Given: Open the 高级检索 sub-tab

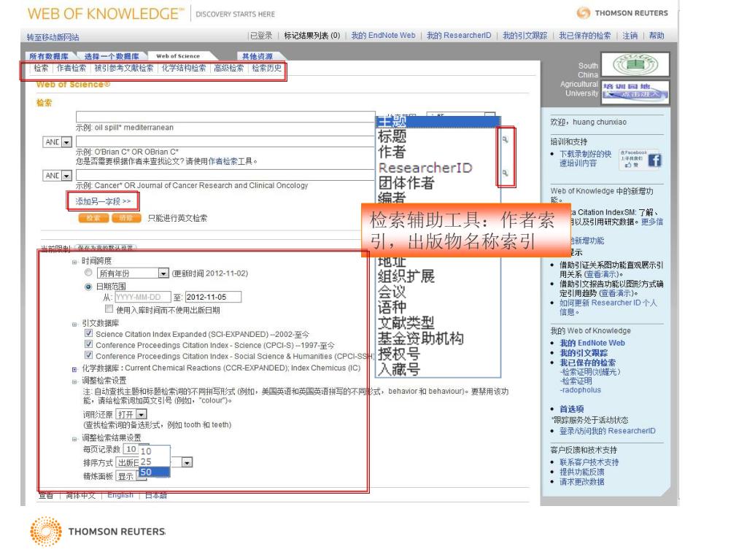Looking at the screenshot, I should coord(228,68).
